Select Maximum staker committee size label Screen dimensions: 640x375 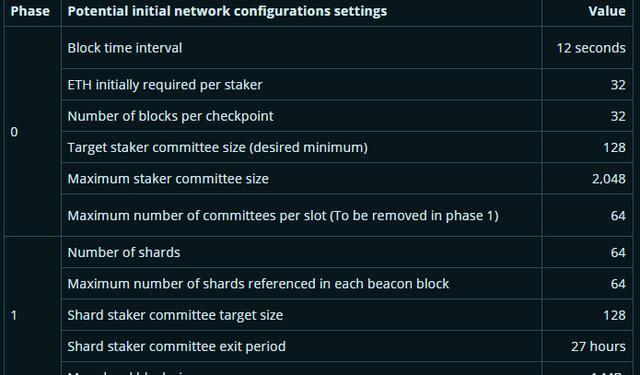pos(168,179)
